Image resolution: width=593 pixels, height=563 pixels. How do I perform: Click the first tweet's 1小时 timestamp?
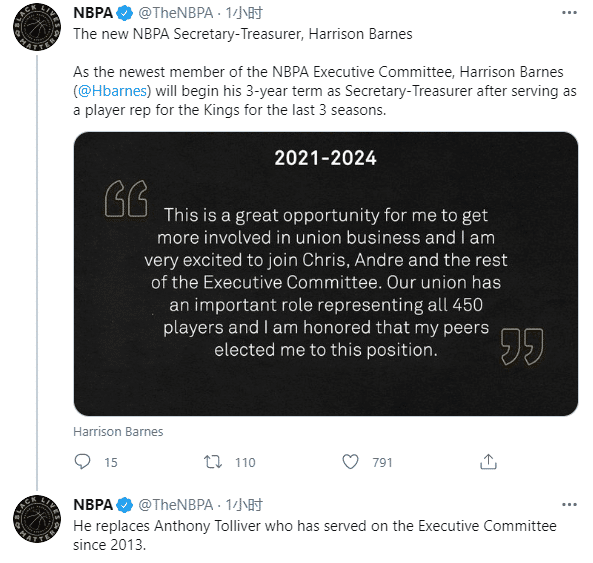pos(244,13)
